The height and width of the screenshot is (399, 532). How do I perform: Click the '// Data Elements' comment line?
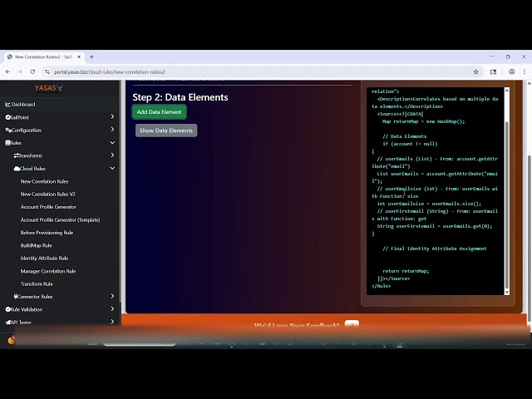pyautogui.click(x=405, y=136)
